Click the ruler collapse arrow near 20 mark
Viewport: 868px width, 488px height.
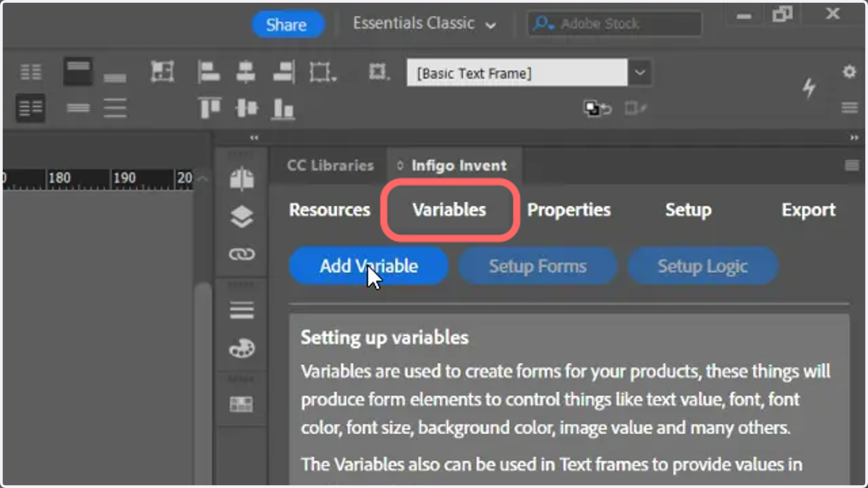pos(203,179)
